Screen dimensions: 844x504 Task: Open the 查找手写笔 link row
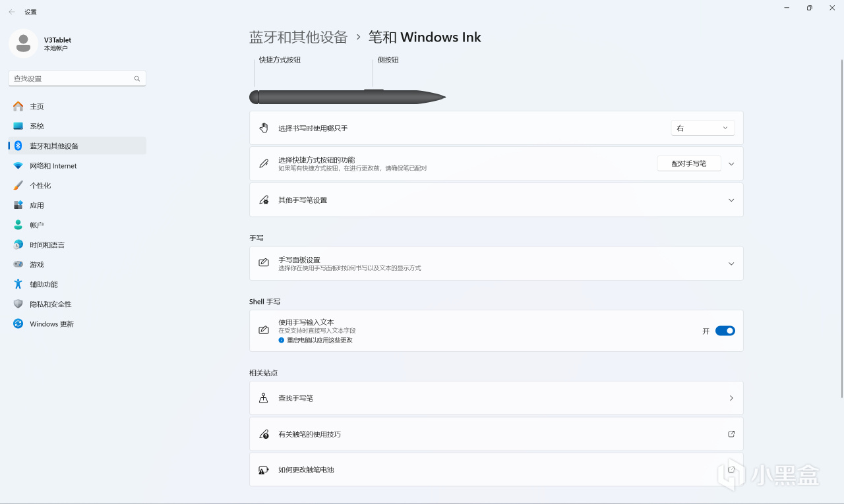coord(497,398)
